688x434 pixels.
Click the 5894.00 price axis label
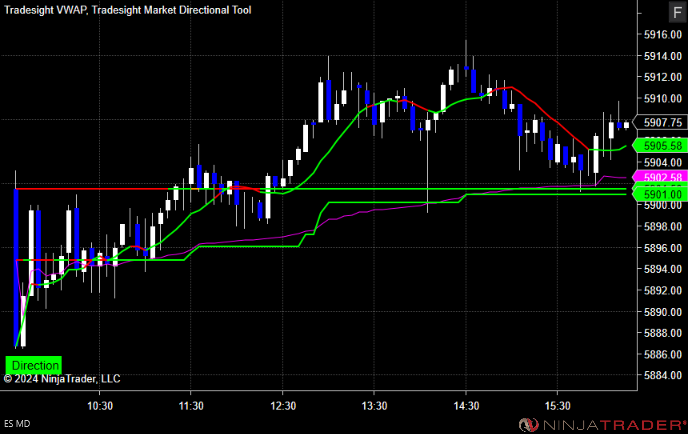(x=663, y=269)
